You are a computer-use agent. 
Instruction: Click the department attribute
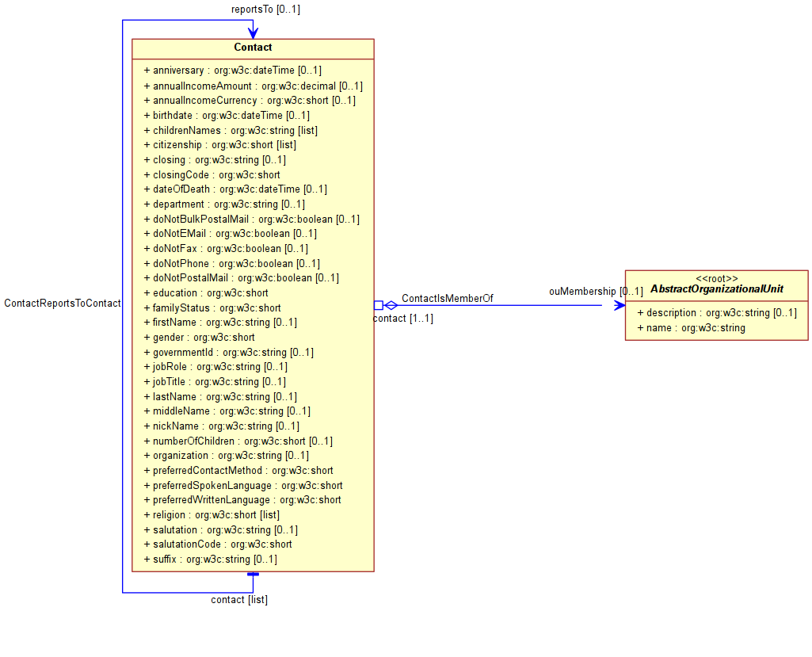[224, 204]
